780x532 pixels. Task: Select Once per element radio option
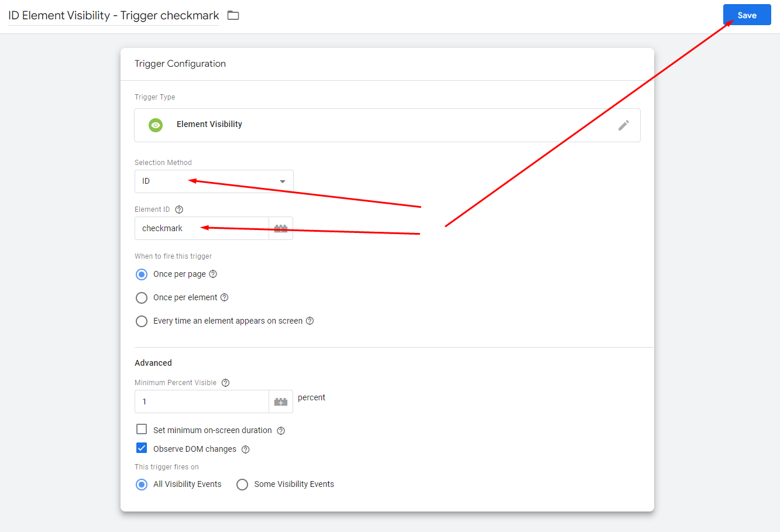(x=142, y=298)
